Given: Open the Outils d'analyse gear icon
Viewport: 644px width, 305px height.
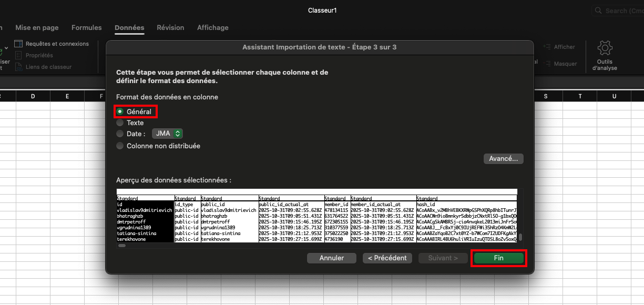Looking at the screenshot, I should tap(605, 49).
